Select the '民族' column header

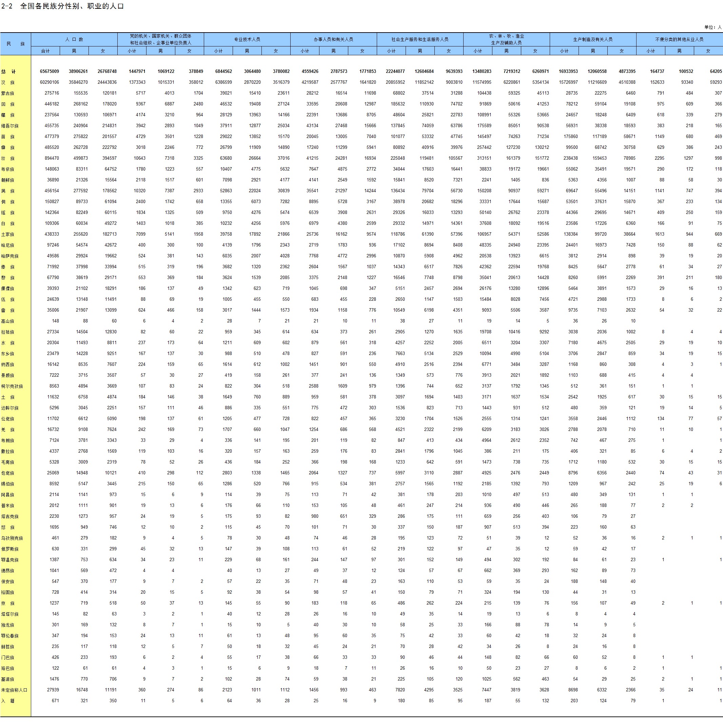(x=16, y=44)
